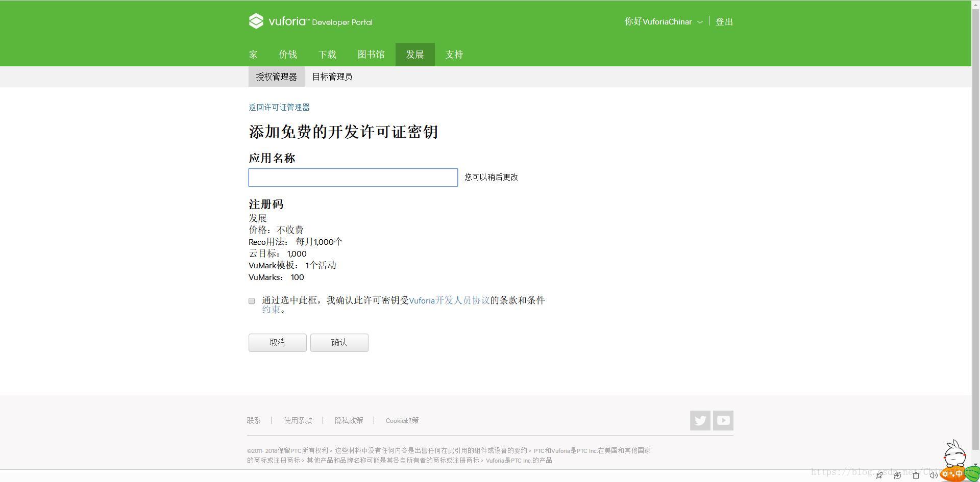
Task: Open the 联系 footer link
Action: pos(254,420)
